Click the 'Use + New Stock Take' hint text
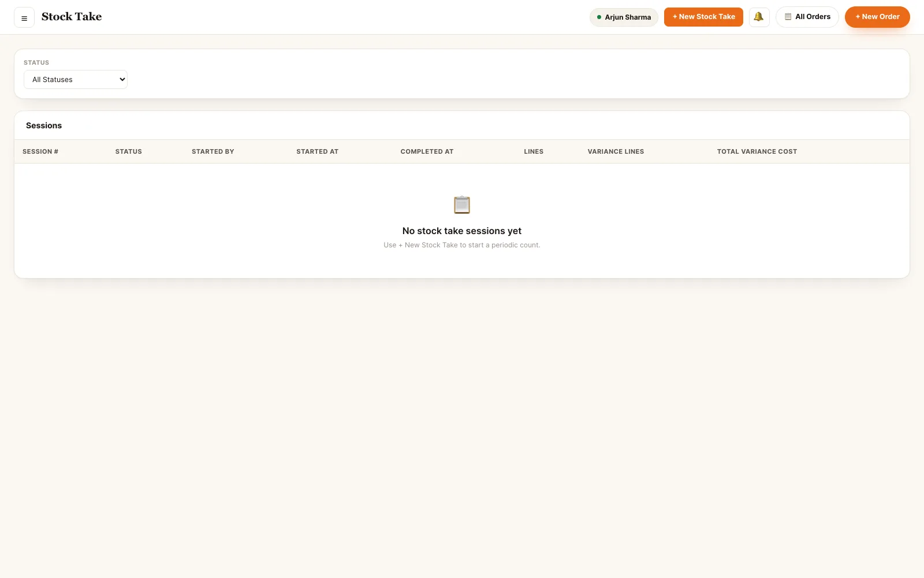Viewport: 924px width, 578px height. (x=462, y=245)
